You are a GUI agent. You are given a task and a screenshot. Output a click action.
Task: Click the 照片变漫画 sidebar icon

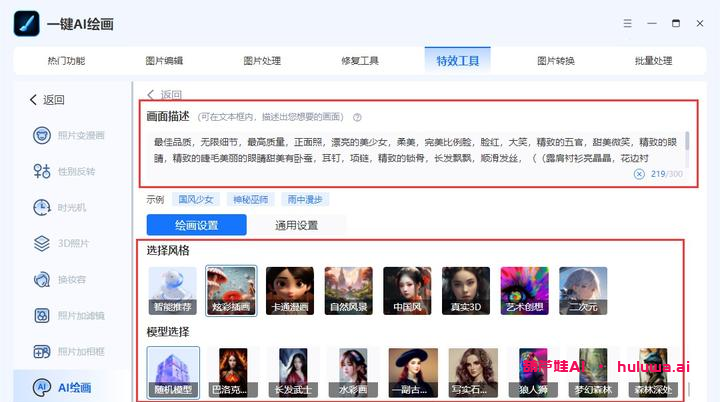coord(42,136)
